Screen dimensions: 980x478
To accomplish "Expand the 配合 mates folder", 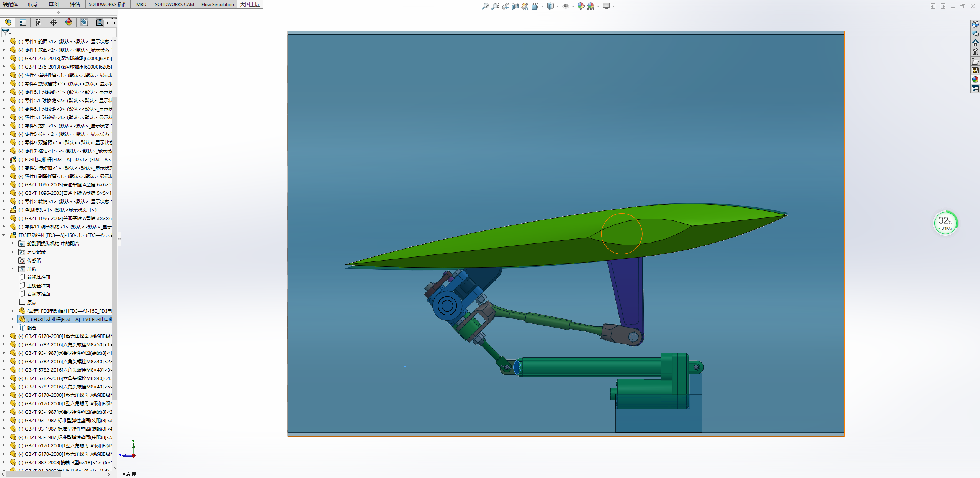I will [13, 328].
